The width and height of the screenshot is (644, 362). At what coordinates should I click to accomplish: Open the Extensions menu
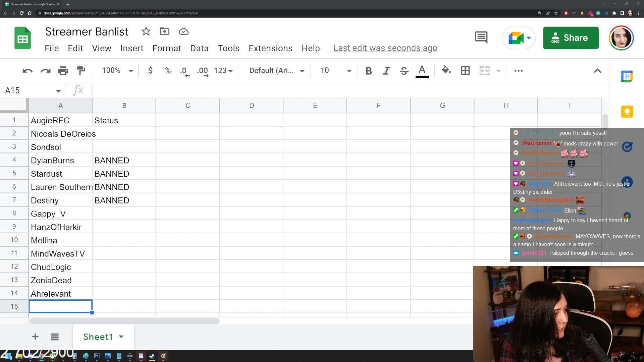[270, 48]
